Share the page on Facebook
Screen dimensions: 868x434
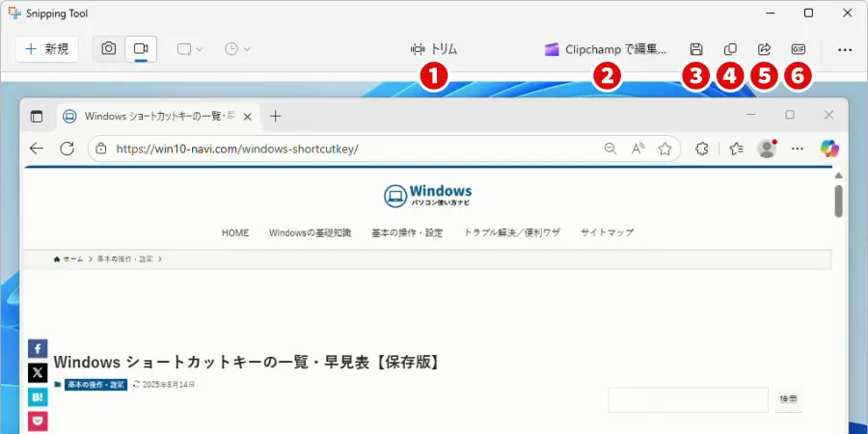38,349
